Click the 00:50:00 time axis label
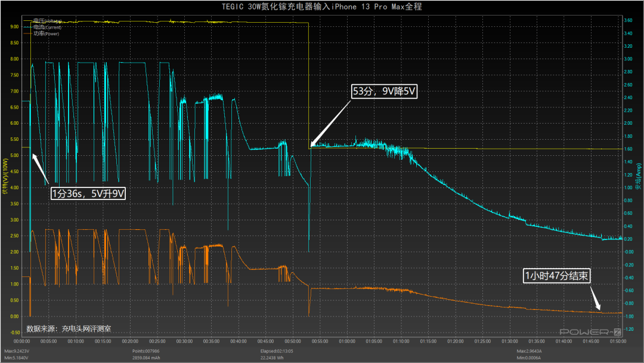 pyautogui.click(x=293, y=342)
